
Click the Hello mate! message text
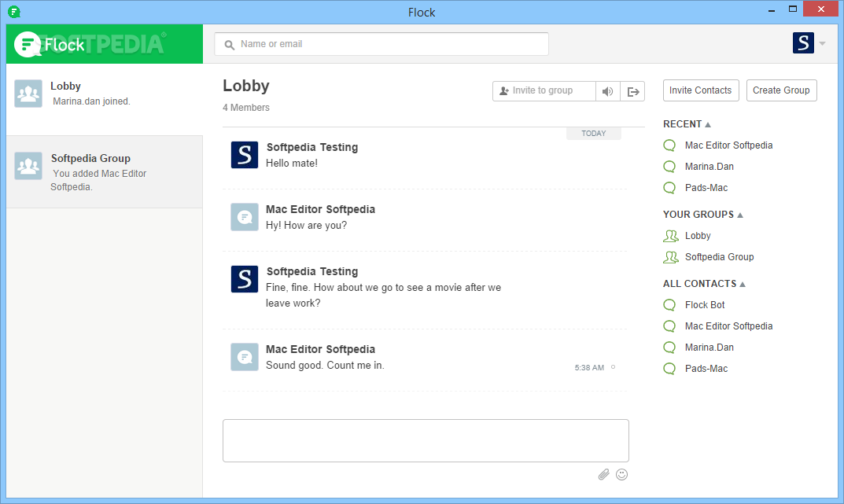292,163
